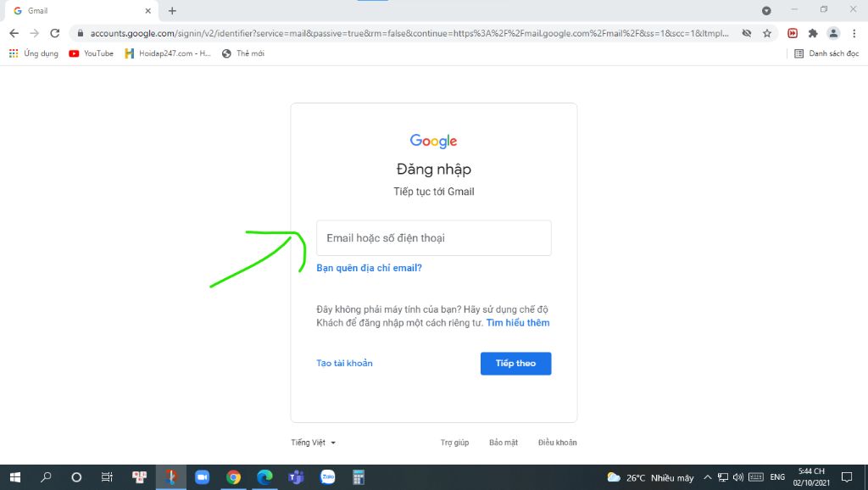Open the highlighted red-and-blue app before Zoom
Screen dimensions: 868x490
[x=170, y=477]
